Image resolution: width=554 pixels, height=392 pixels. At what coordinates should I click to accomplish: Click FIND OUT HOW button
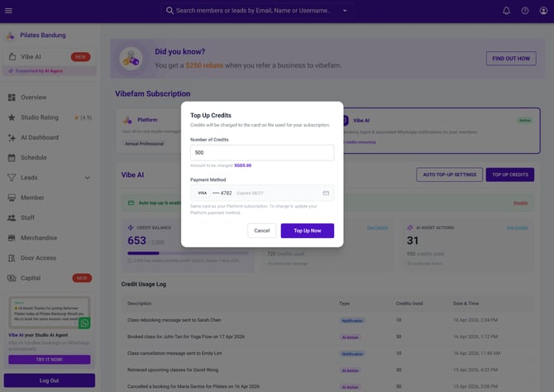(511, 59)
